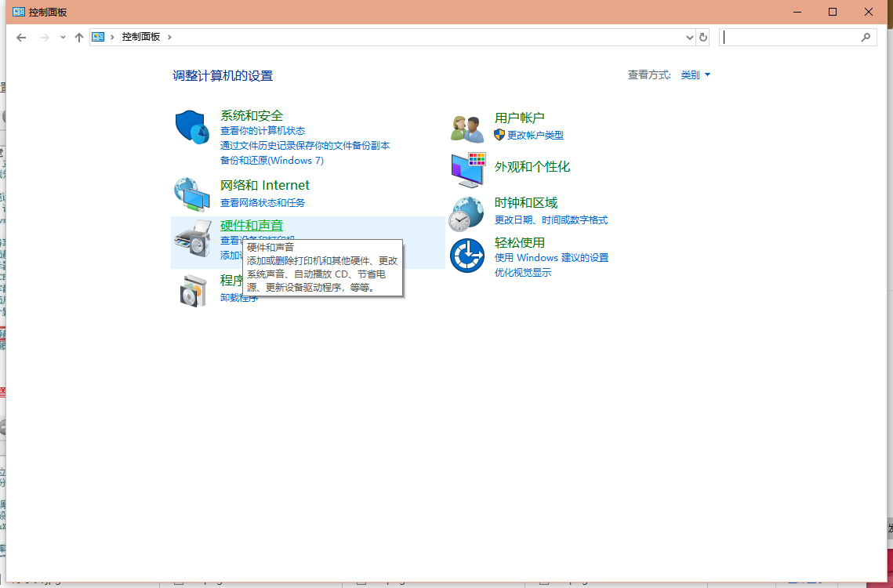
Task: Expand the recent locations chevron
Action: click(x=63, y=37)
